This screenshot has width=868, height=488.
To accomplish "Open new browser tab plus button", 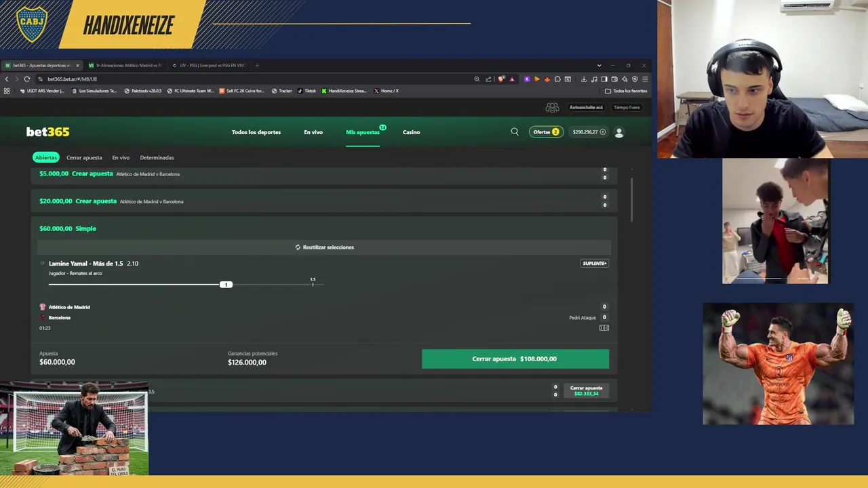I will pos(257,66).
